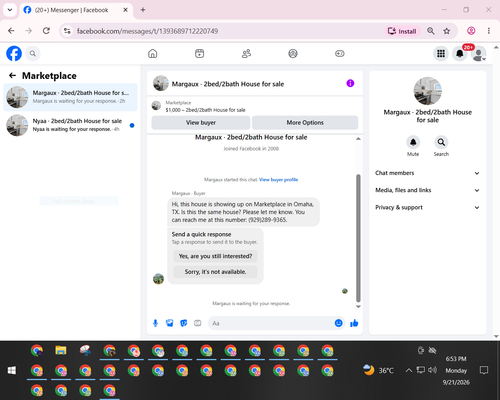The image size is (500, 400).
Task: Mute this conversation with the bell button
Action: pyautogui.click(x=413, y=142)
